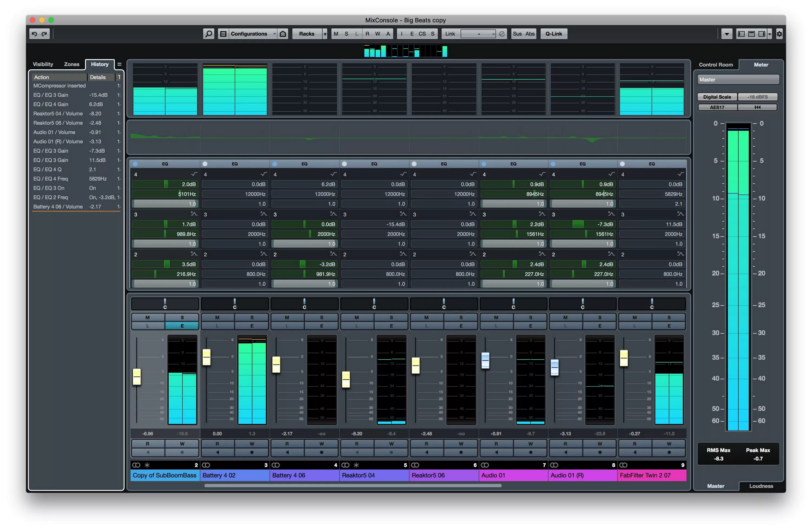Click the MixConsole settings gear icon

click(x=779, y=34)
